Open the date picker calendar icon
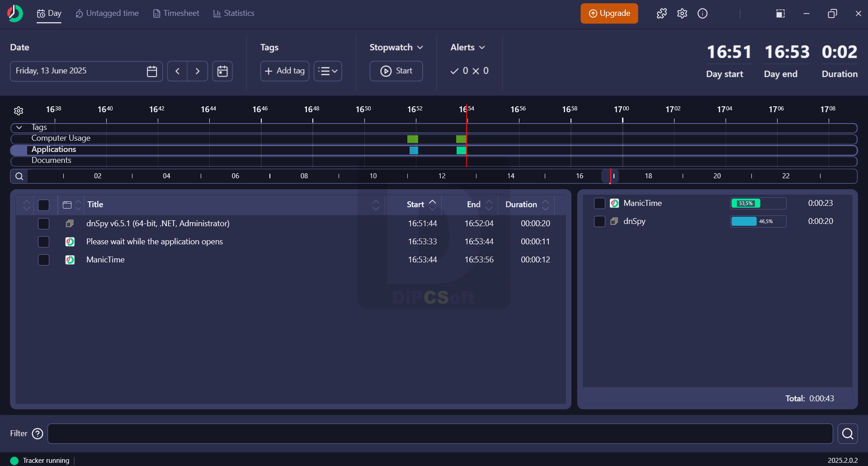Viewport: 868px width, 466px height. [x=152, y=71]
